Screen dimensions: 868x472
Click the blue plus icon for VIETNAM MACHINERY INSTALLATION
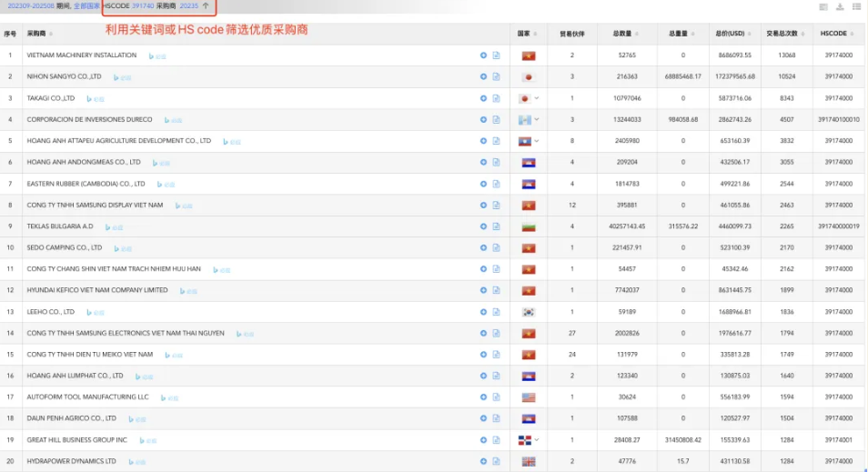tap(483, 55)
